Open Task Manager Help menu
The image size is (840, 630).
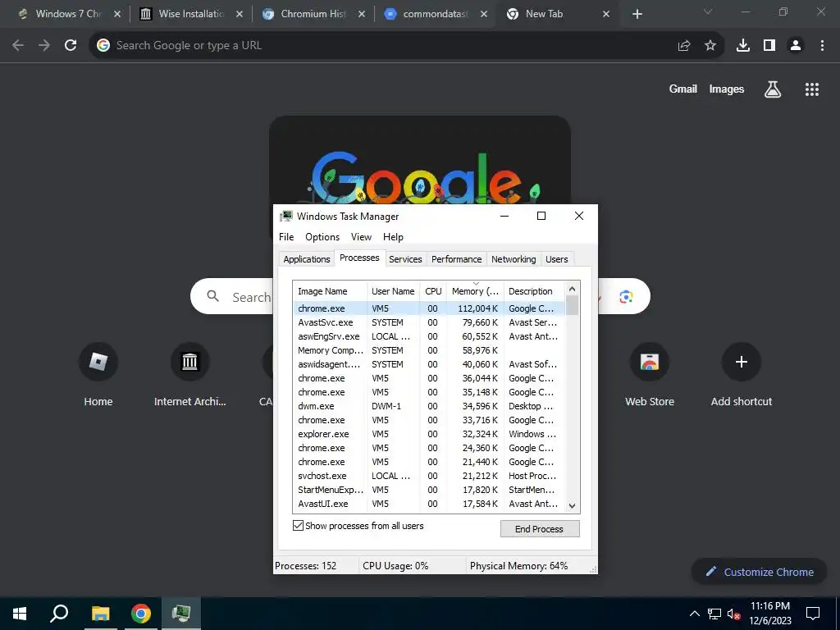[x=393, y=237]
